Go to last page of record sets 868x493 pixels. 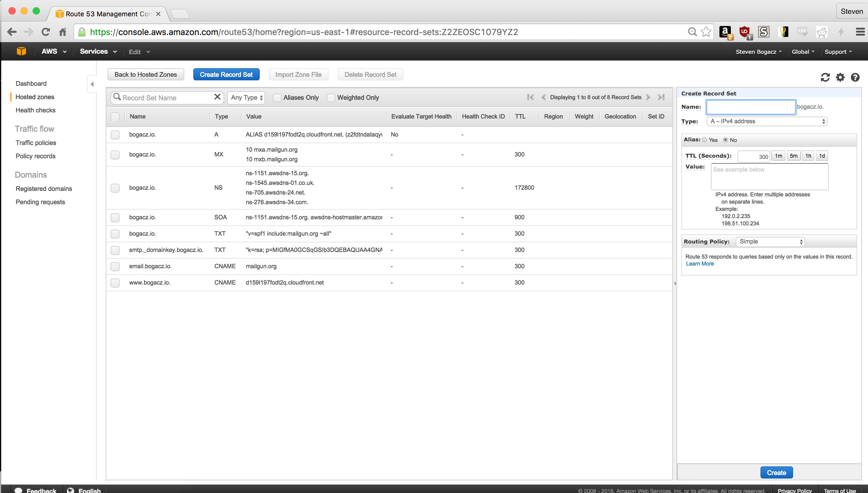point(661,97)
